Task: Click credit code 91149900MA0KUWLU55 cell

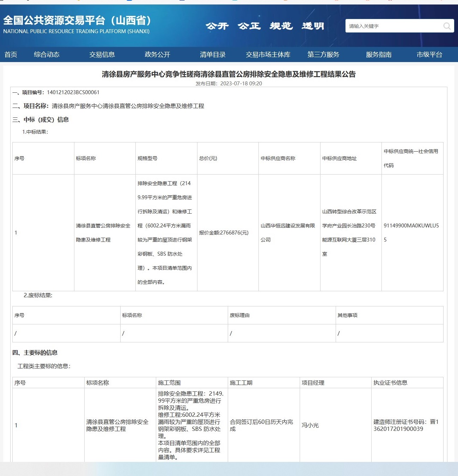Action: click(411, 232)
